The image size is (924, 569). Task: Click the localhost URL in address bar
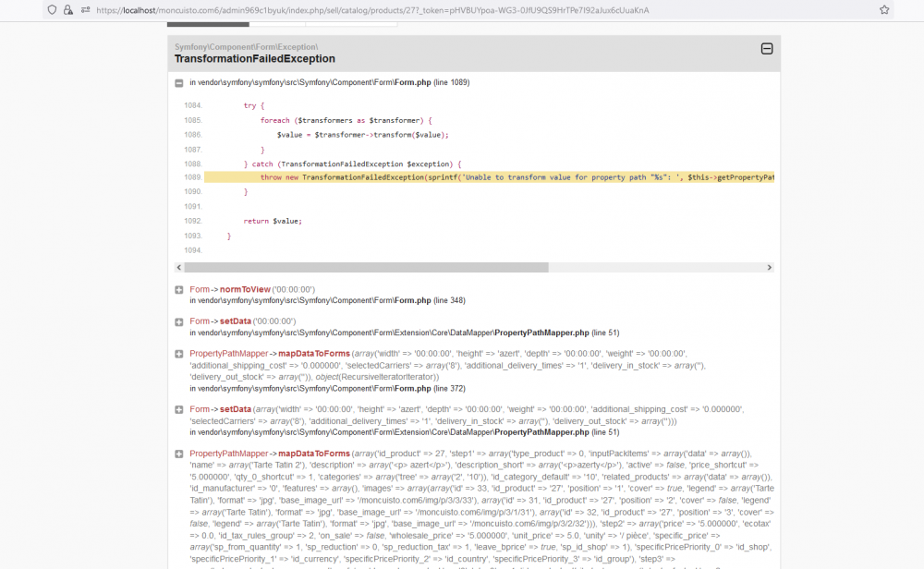(372, 10)
